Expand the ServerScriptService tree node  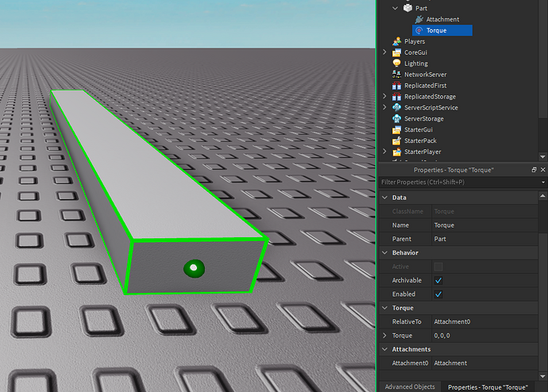point(384,107)
